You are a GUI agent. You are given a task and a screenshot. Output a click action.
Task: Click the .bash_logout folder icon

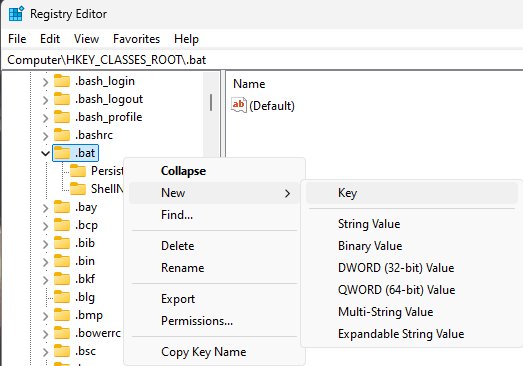(x=62, y=99)
